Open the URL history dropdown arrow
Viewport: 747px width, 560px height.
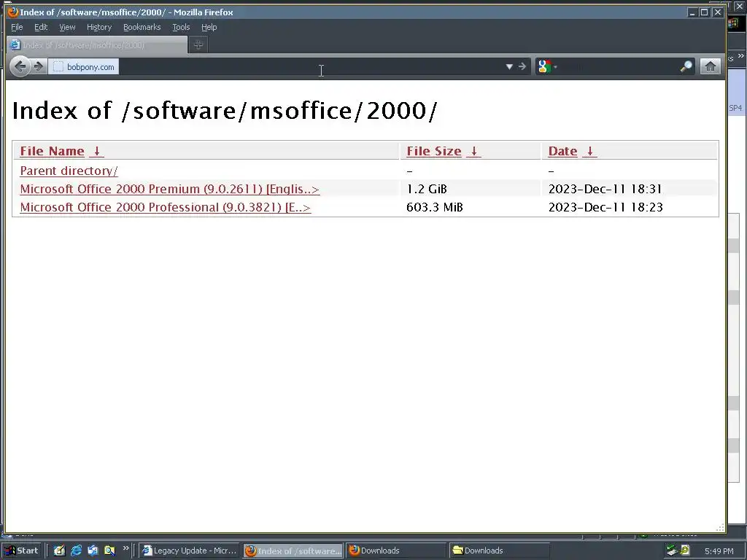tap(509, 66)
